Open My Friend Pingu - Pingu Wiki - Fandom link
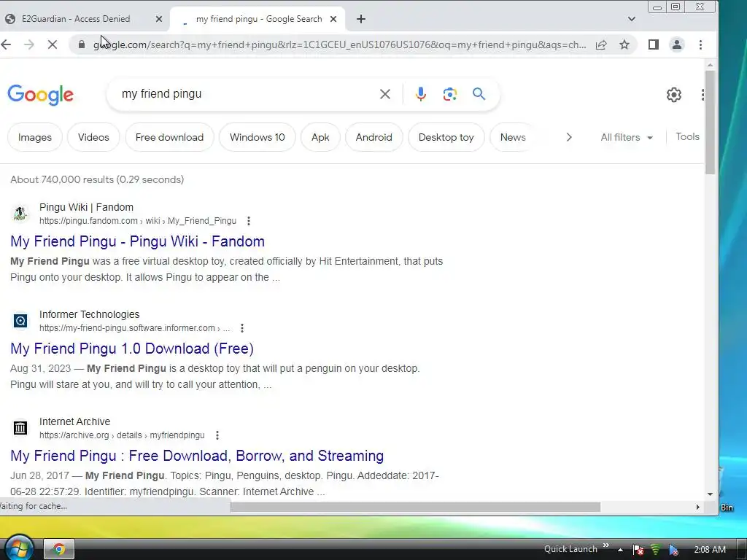 [137, 241]
